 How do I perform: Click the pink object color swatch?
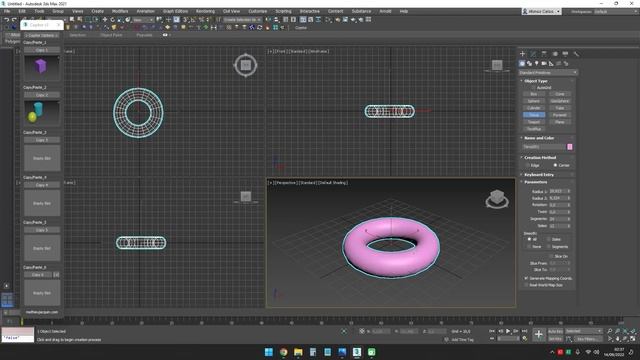tap(570, 147)
